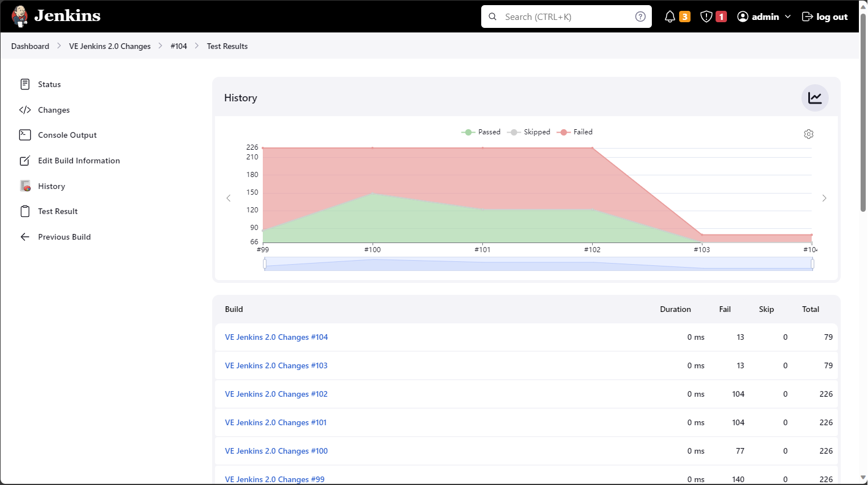Viewport: 868px width, 485px height.
Task: Click the page vertical scrollbar
Action: click(863, 114)
